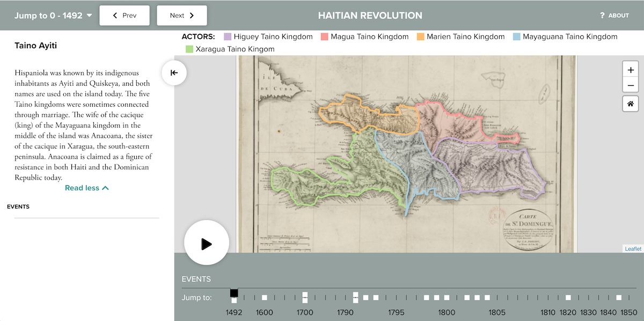Screen dimensions: 644x321
Task: Zoom out of the map
Action: point(630,85)
